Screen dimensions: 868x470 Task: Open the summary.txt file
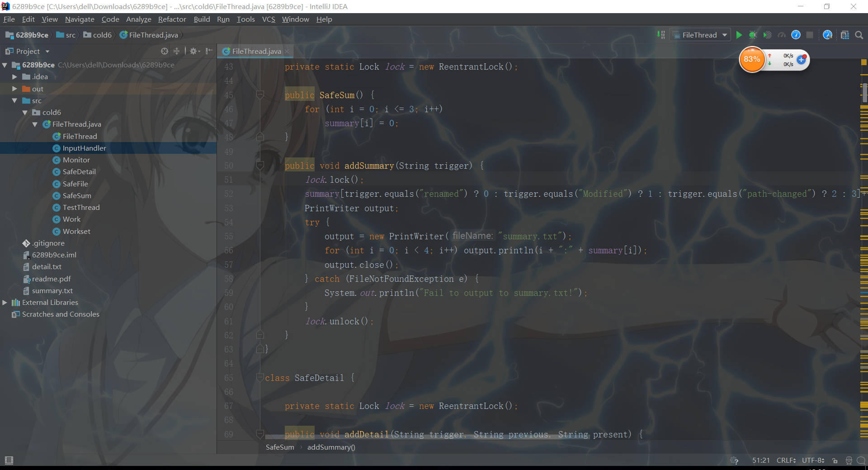click(52, 290)
